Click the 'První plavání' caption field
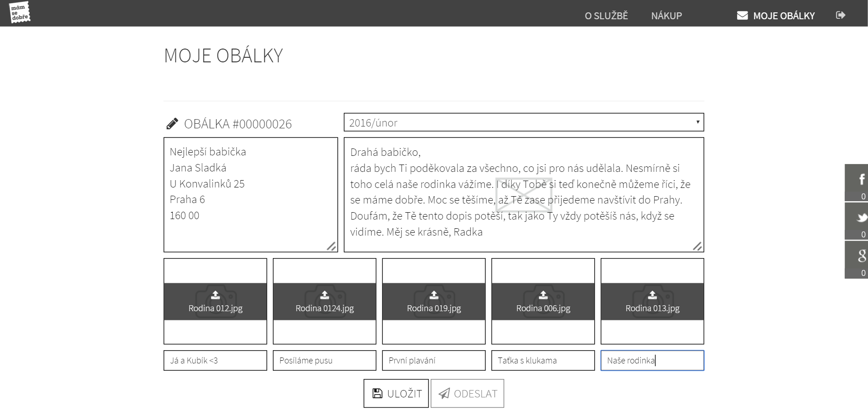Screen dimensions: 868x418 point(434,361)
